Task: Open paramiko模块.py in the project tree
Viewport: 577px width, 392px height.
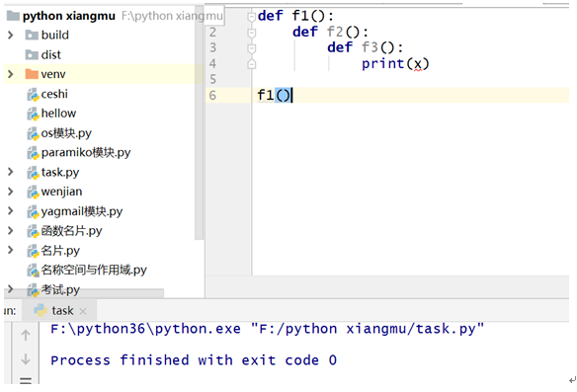Action: click(86, 153)
